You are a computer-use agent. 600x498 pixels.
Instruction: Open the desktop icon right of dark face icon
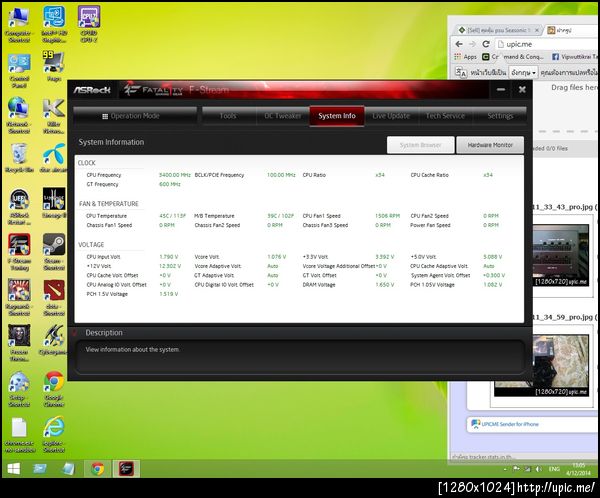coord(54,340)
